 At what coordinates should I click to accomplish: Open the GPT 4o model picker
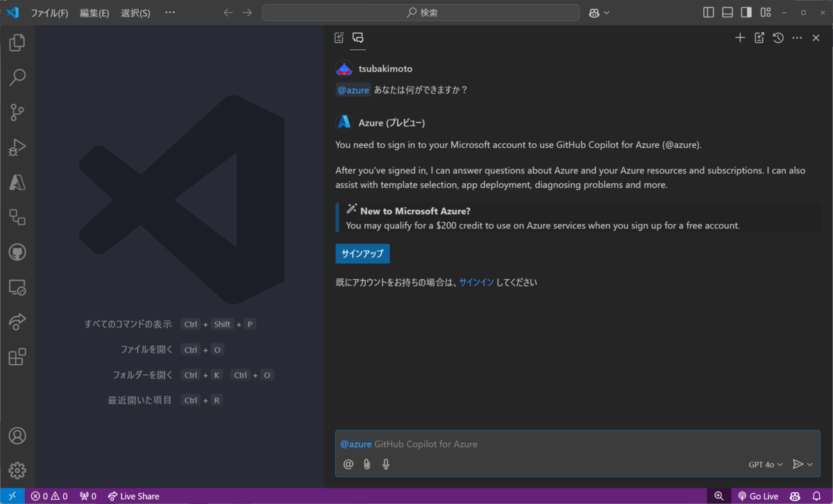pos(766,464)
